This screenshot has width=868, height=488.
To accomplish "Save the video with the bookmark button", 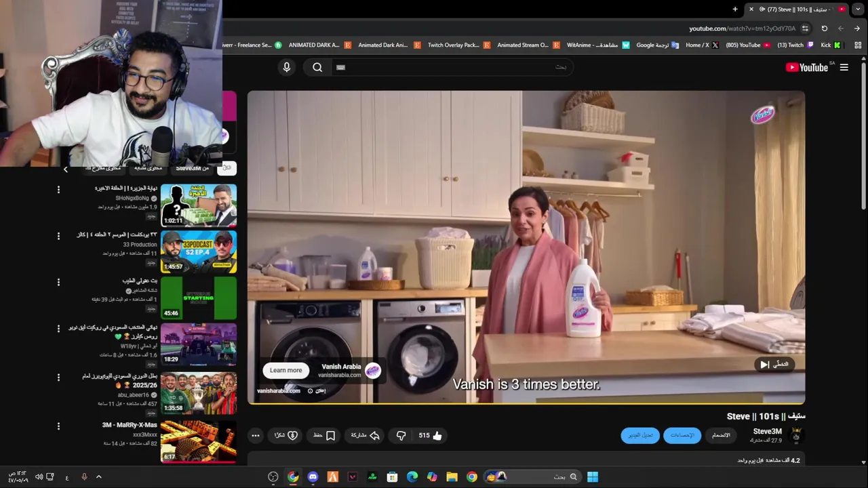I will coord(324,435).
